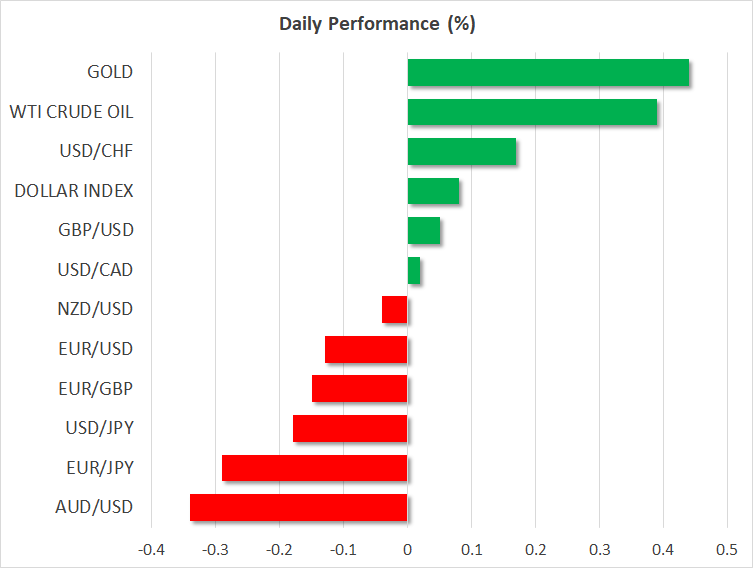Click the WTI CRUDE OIL label
The width and height of the screenshot is (753, 568).
(x=71, y=111)
